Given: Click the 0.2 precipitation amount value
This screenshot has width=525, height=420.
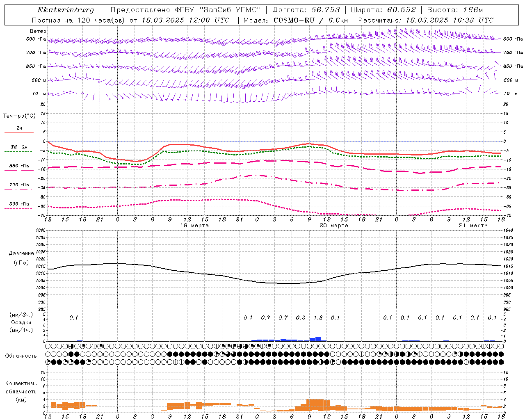Looking at the screenshot, I should (x=301, y=317).
